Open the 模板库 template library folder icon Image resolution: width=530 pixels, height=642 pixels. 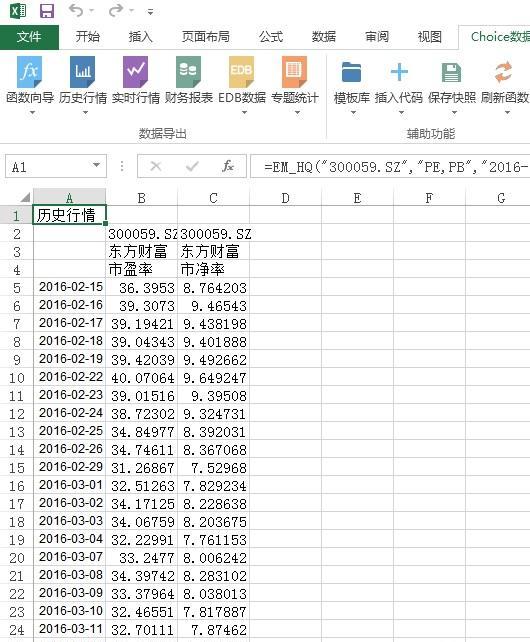coord(351,72)
